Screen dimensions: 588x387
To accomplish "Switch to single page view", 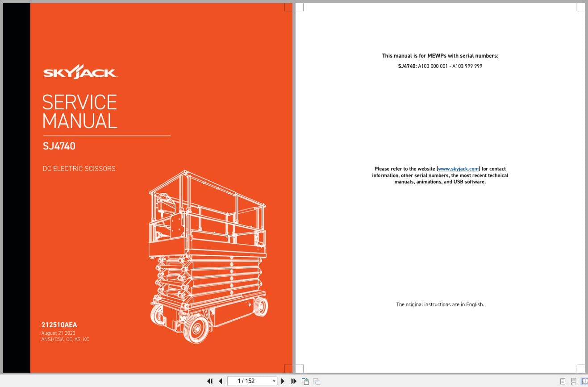I will (x=563, y=381).
